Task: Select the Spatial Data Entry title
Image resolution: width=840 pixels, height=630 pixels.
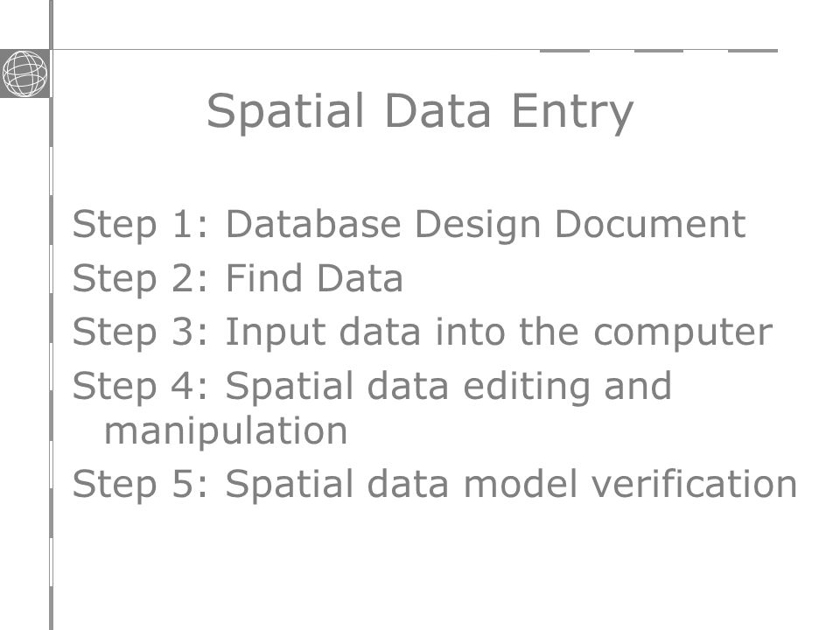Action: [x=420, y=113]
